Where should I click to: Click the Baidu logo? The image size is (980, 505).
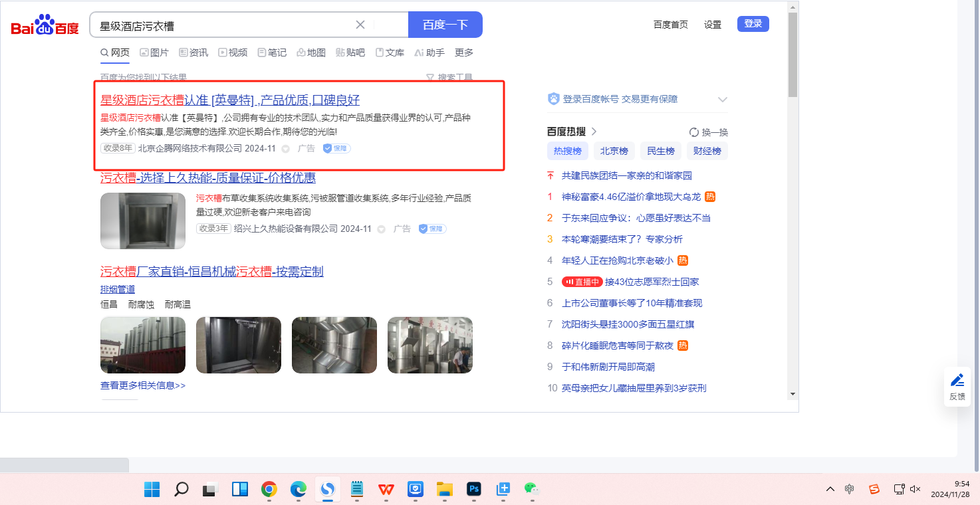pyautogui.click(x=45, y=25)
